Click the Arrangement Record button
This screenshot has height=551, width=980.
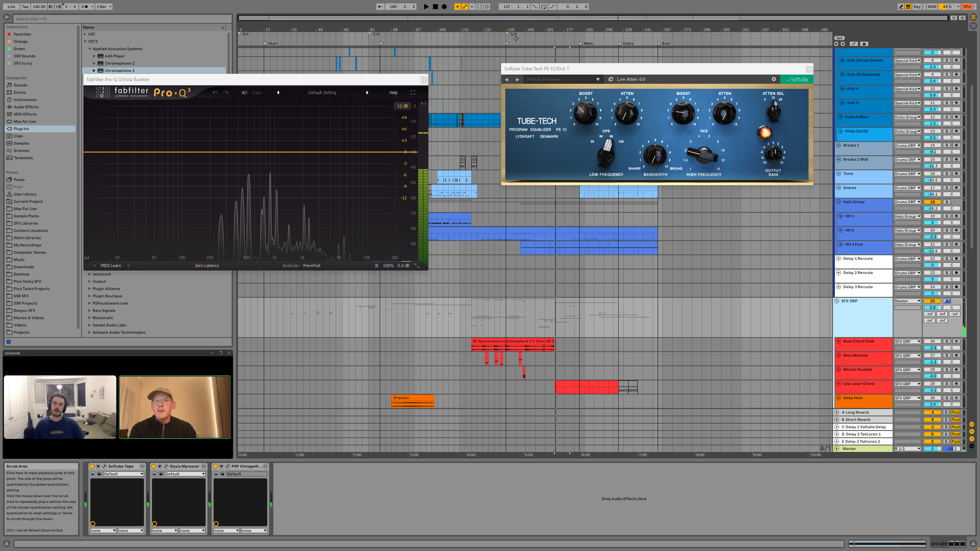444,7
